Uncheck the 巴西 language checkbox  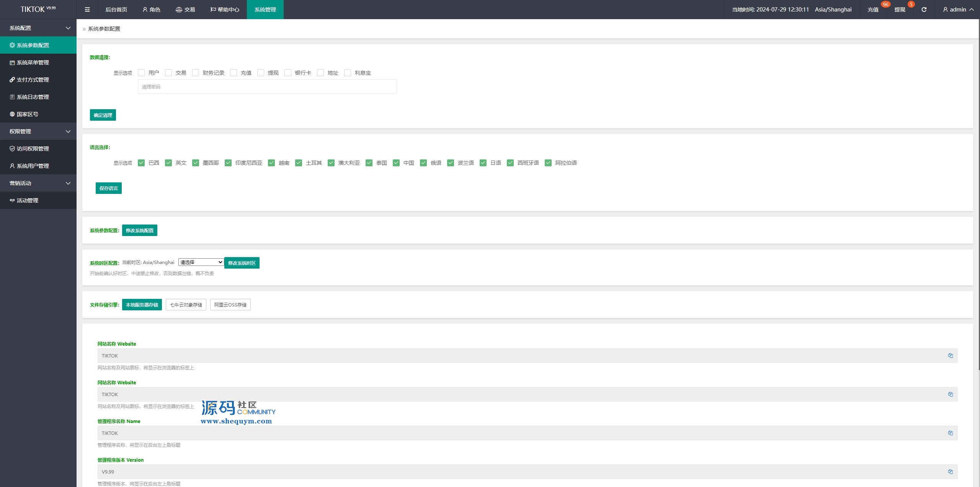(x=141, y=163)
